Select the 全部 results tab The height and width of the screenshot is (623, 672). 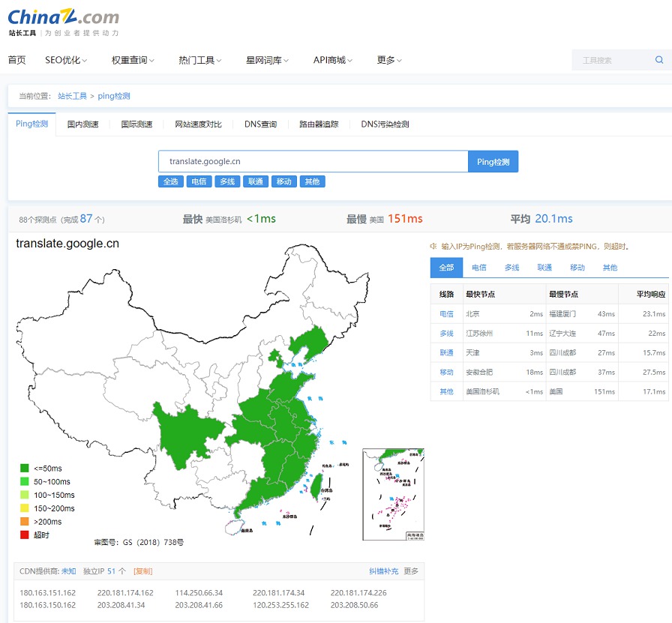(x=446, y=268)
